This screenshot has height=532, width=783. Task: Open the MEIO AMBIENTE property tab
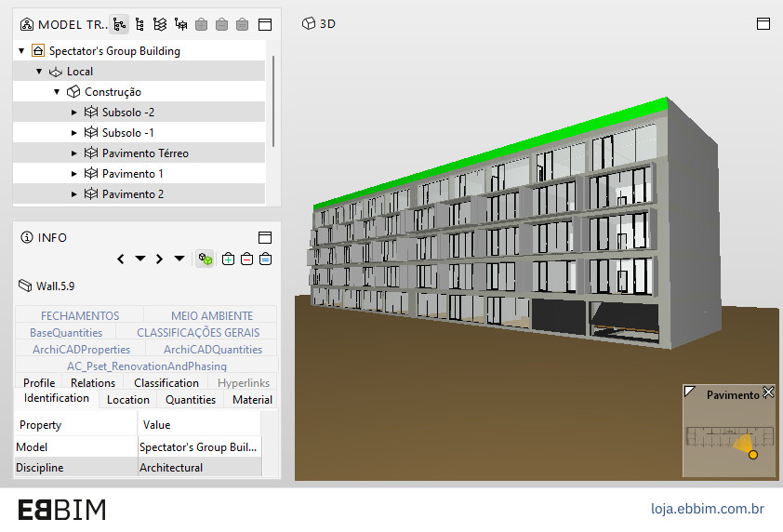click(212, 315)
